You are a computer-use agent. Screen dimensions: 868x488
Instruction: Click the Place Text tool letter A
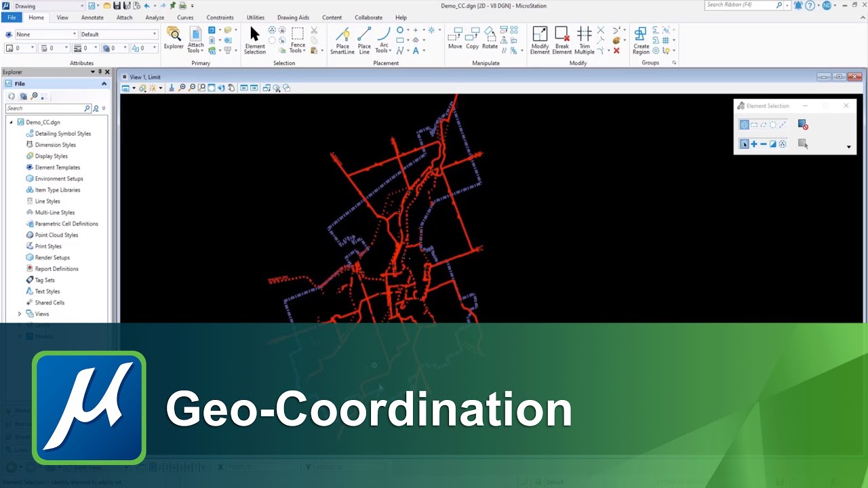(416, 51)
